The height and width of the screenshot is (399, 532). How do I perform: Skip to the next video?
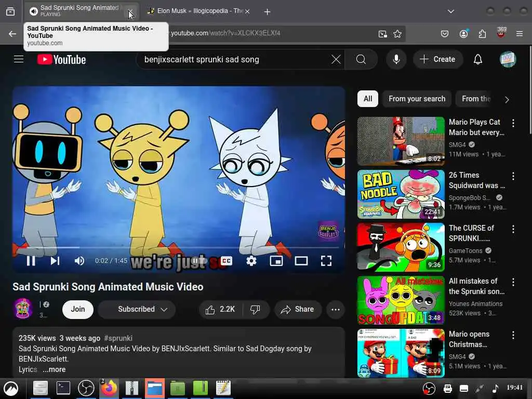[55, 261]
